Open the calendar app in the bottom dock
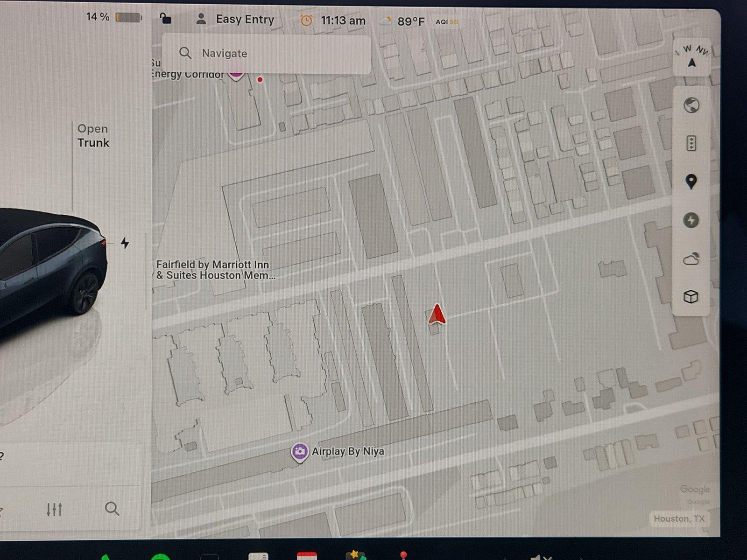This screenshot has height=560, width=747. (307, 555)
